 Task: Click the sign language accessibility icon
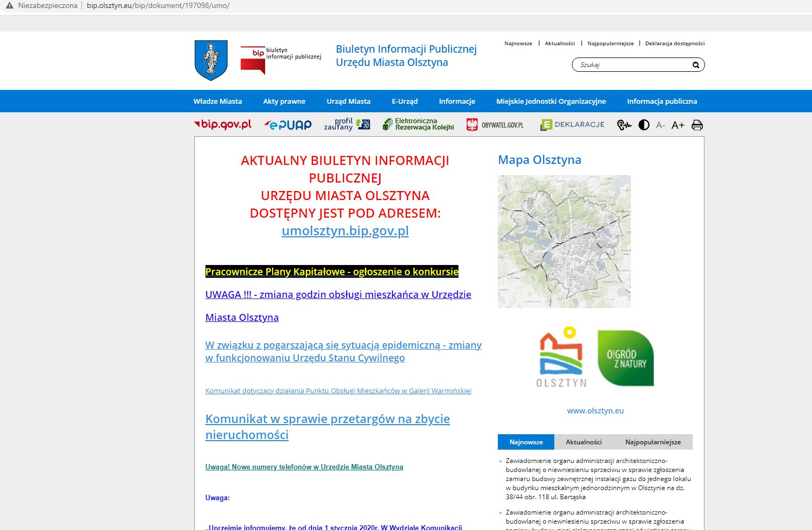624,125
